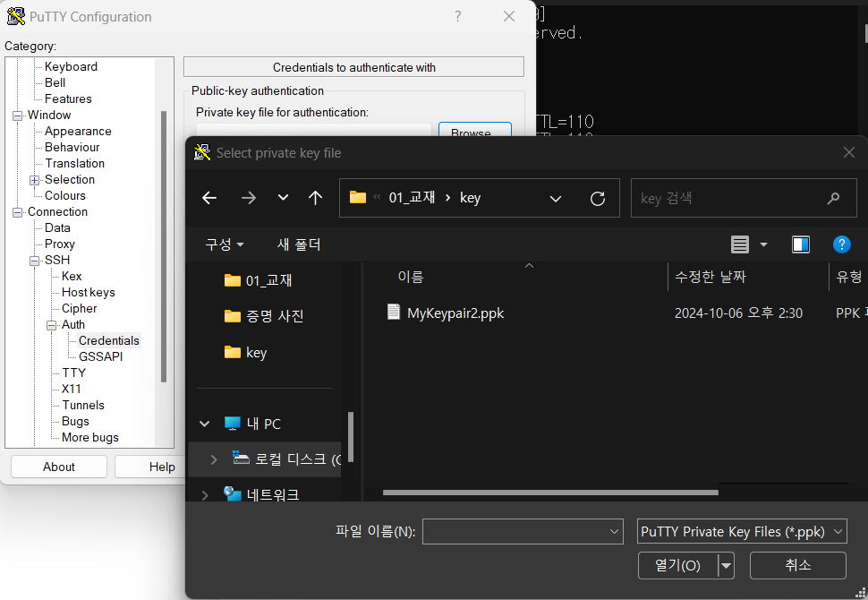Select the MyKeypair2.ppk file
The height and width of the screenshot is (600, 868).
point(446,313)
